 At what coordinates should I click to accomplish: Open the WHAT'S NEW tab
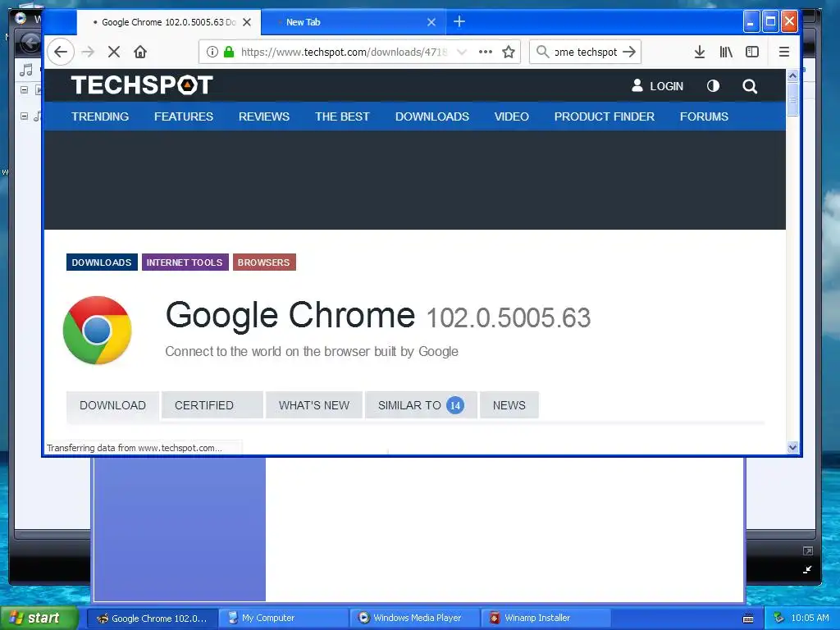pos(314,405)
